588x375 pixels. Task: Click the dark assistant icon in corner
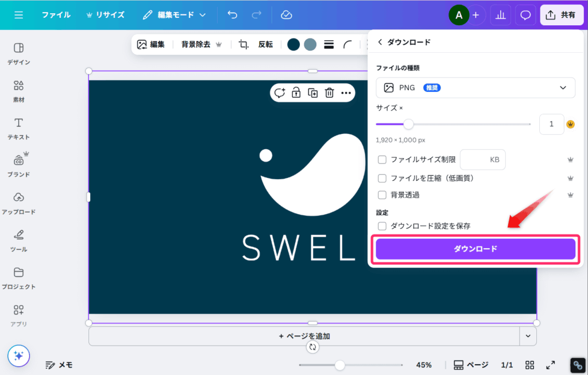(x=578, y=365)
